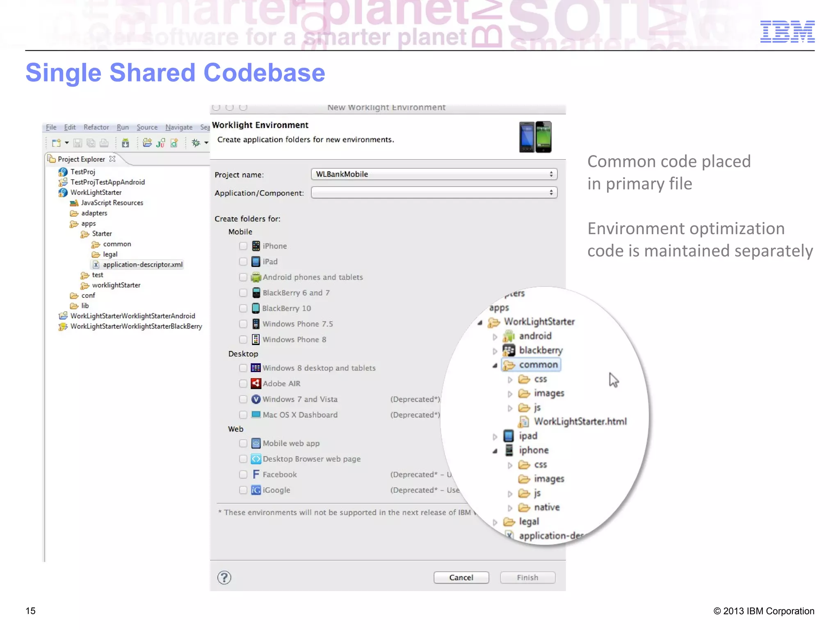Click the BlackBerry 6 and 7 icon

256,292
